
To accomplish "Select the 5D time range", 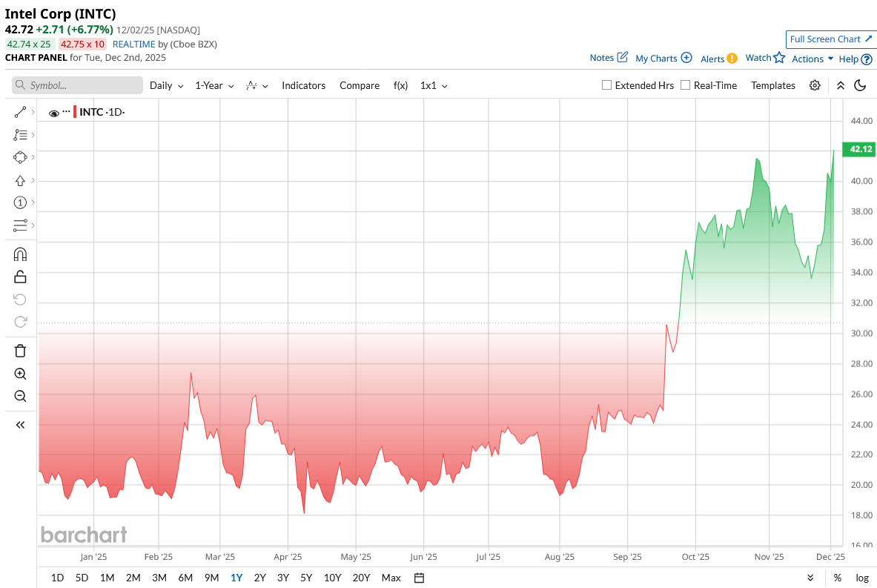I will (82, 578).
